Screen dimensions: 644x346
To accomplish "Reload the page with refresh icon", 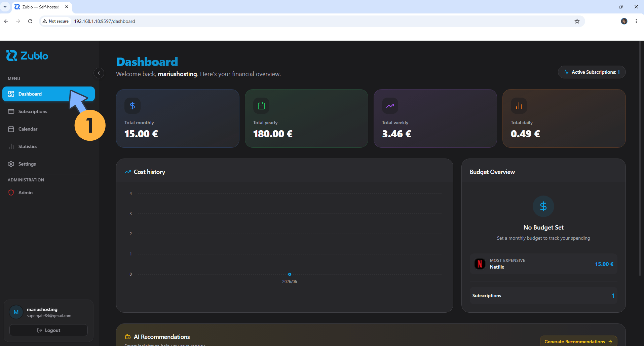I will click(x=30, y=21).
